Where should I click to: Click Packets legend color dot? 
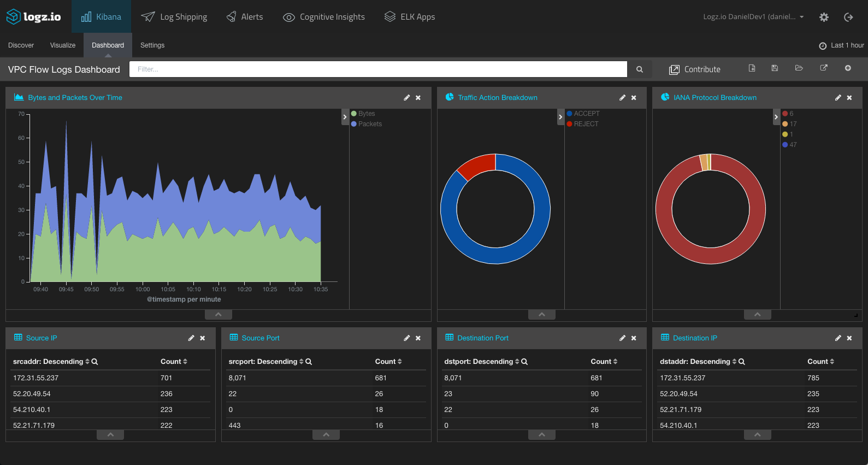pos(354,124)
